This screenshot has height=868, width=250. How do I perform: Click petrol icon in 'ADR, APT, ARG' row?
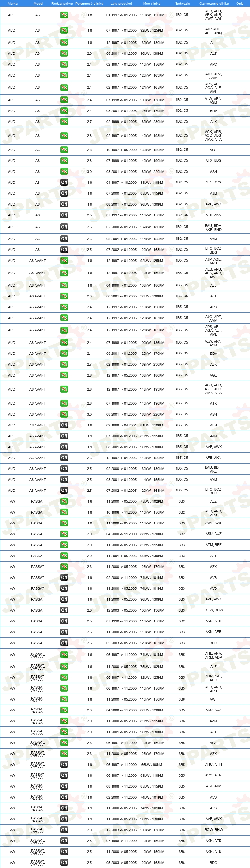click(64, 677)
